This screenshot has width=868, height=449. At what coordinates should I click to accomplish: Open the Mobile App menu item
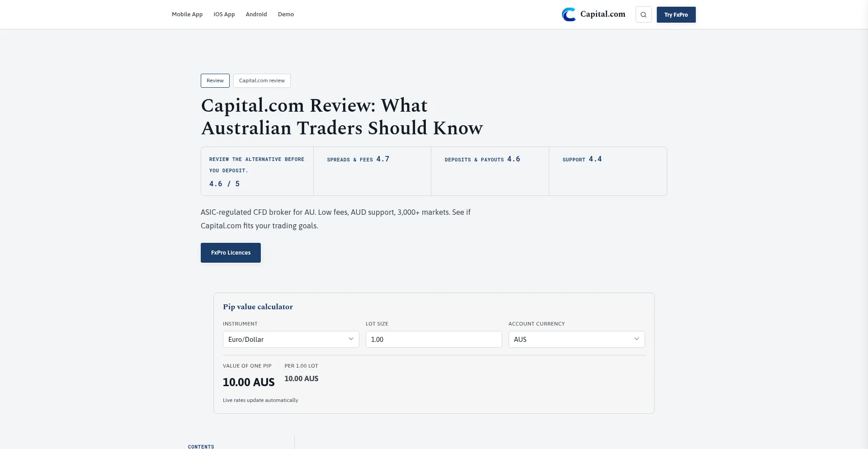point(187,14)
